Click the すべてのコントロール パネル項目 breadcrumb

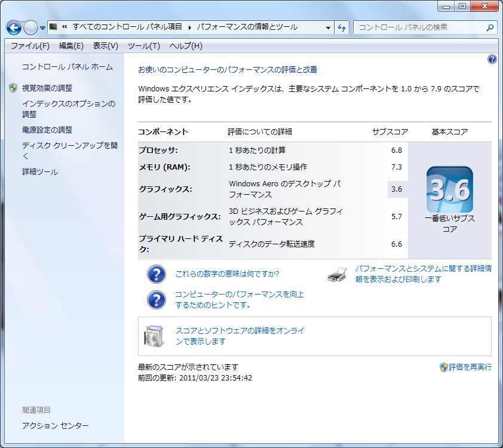tap(127, 27)
